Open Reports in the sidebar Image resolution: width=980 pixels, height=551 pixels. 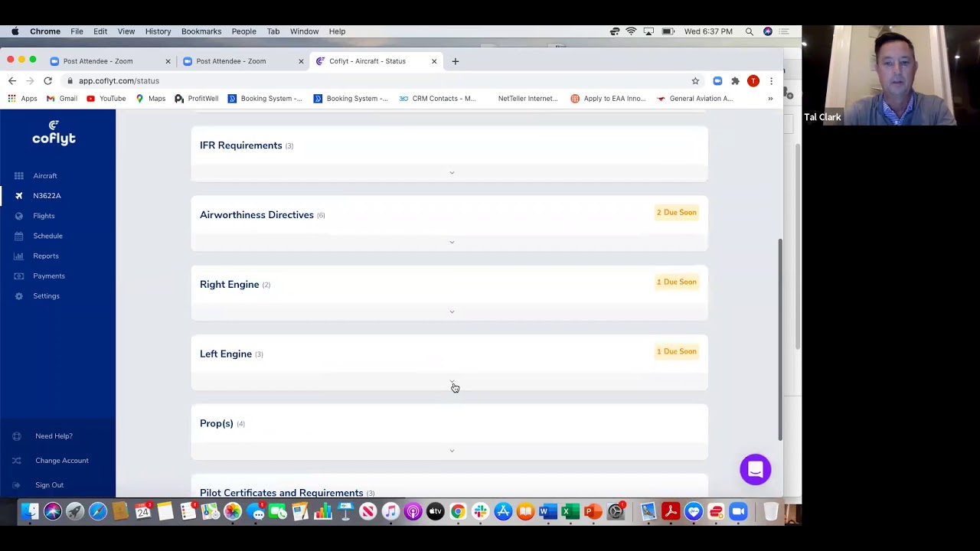pyautogui.click(x=45, y=256)
